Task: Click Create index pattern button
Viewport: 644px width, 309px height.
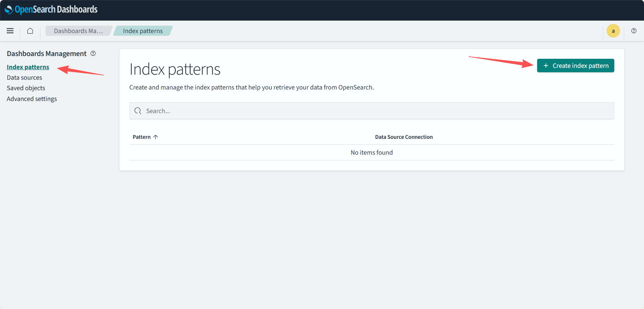Action: (x=576, y=66)
